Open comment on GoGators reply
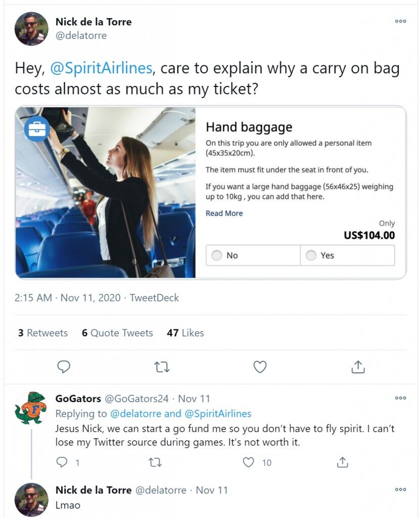This screenshot has height=518, width=420. pyautogui.click(x=62, y=462)
